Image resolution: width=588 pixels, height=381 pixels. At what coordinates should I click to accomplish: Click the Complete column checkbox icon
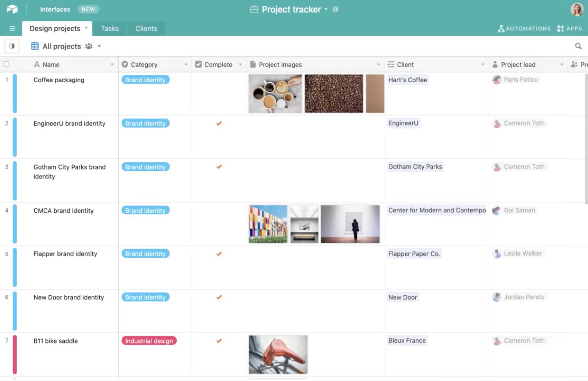[198, 65]
